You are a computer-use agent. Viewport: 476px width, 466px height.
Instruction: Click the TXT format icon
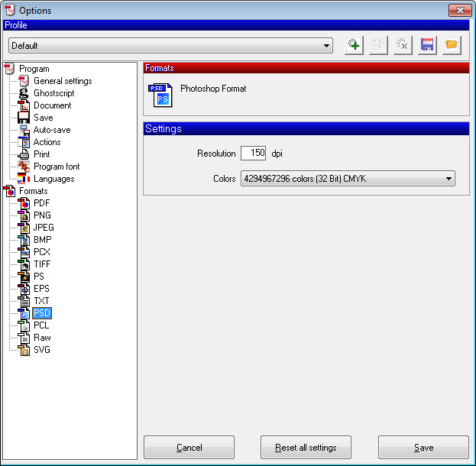pyautogui.click(x=24, y=301)
